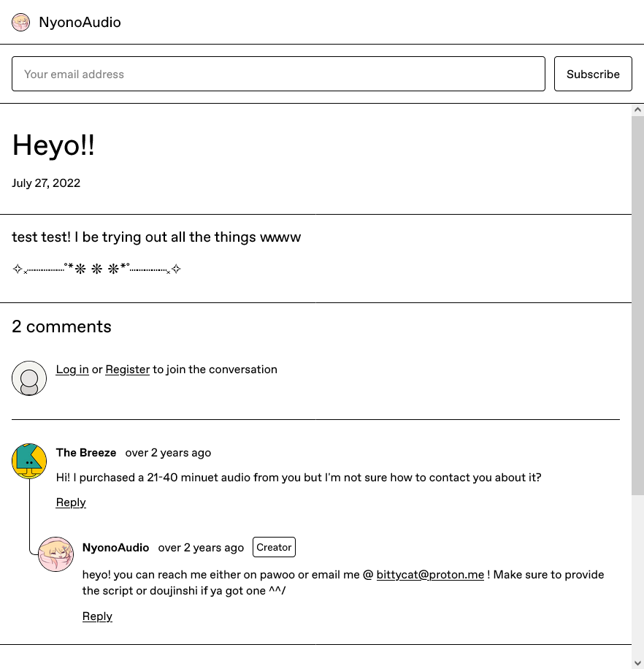This screenshot has width=644, height=669.
Task: Click the vertical scrollbar thumb
Action: point(637,307)
